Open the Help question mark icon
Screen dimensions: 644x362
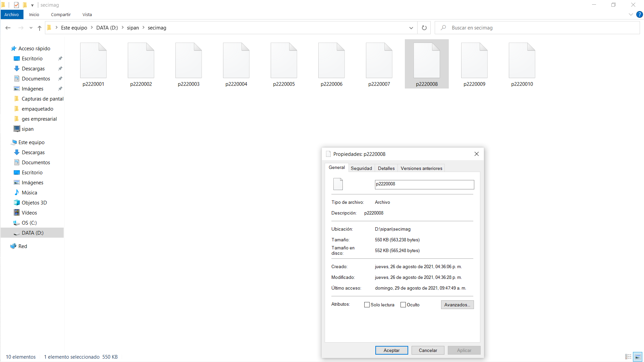(639, 14)
